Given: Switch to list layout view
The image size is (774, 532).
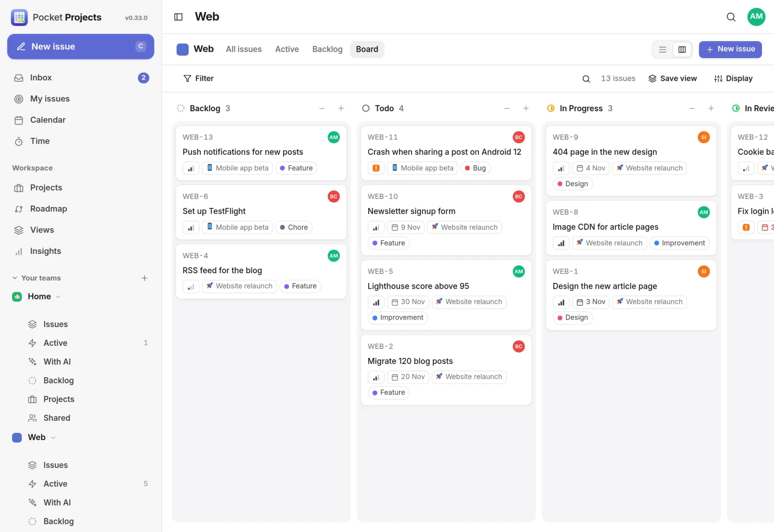Looking at the screenshot, I should (x=663, y=49).
